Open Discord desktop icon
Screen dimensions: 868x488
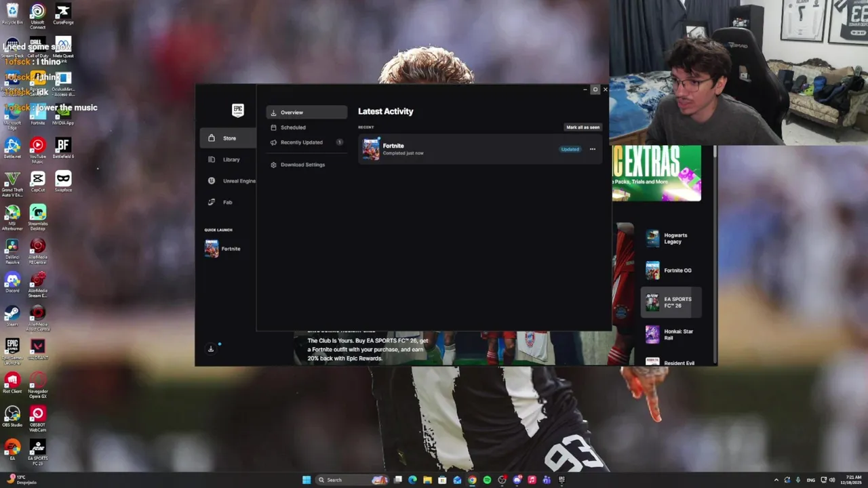tap(12, 282)
